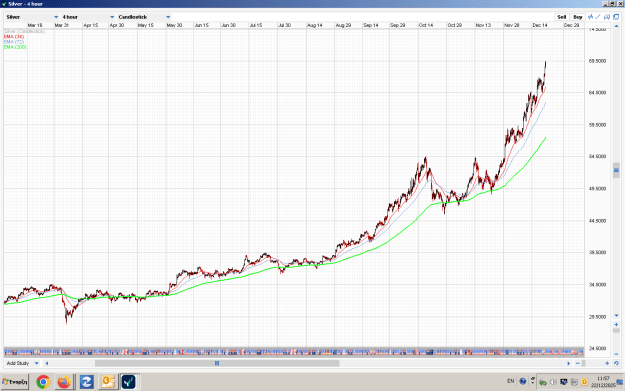625x391 pixels.
Task: Click the 64.5000 price axis label
Action: coord(597,92)
